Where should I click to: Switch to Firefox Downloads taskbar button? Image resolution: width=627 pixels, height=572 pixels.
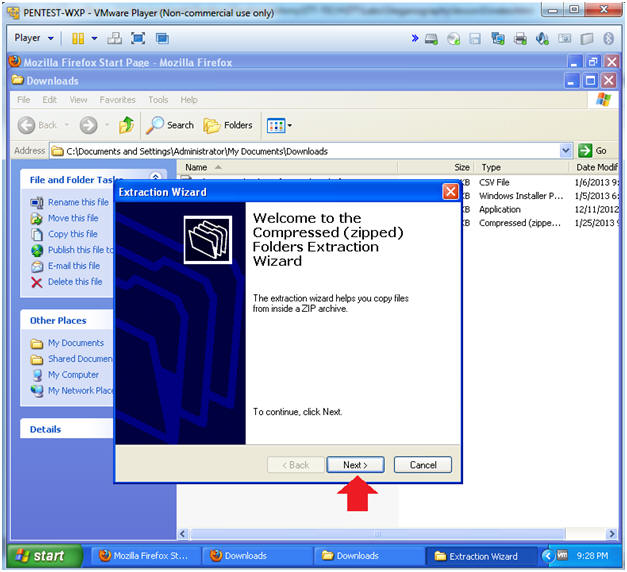coord(256,556)
